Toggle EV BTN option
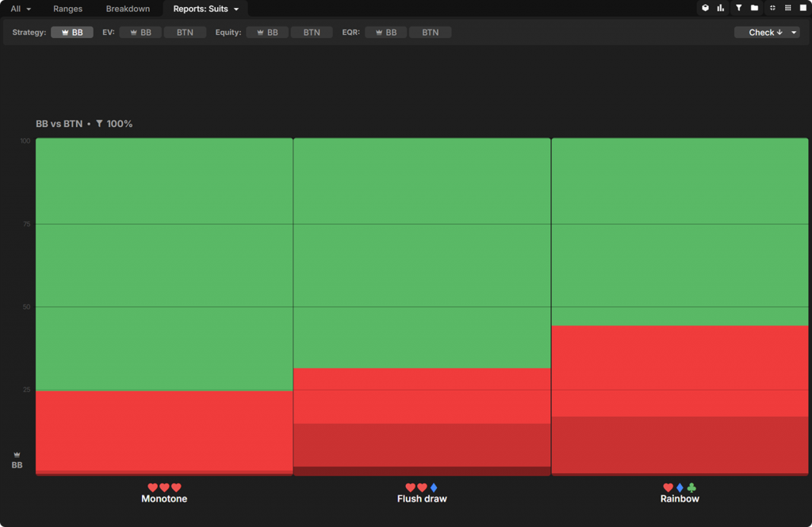 (x=185, y=33)
